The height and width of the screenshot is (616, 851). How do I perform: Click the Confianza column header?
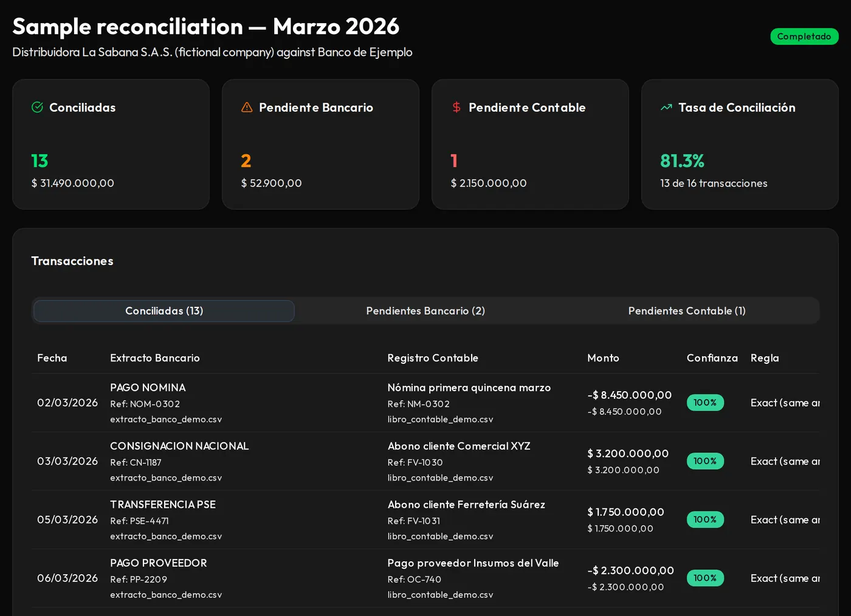(712, 358)
